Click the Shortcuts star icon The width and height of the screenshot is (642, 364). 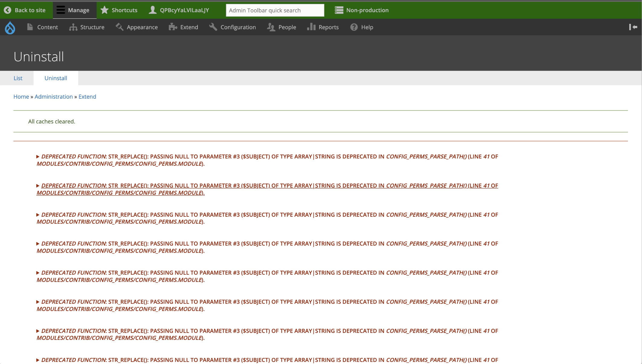tap(104, 10)
